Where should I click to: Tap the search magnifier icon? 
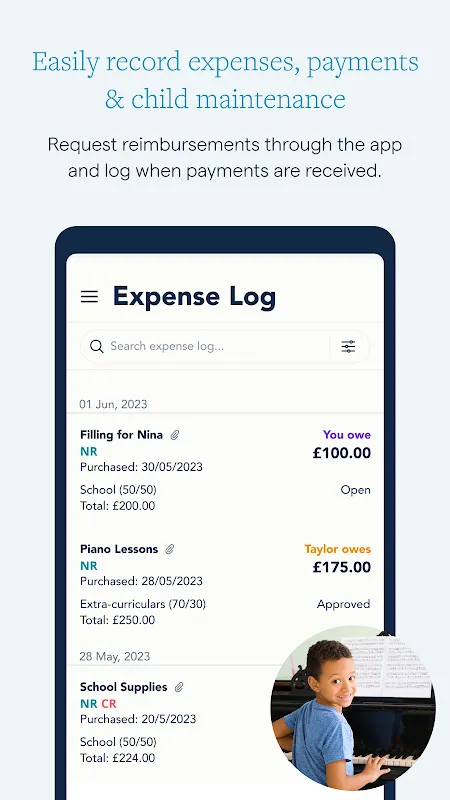click(96, 346)
